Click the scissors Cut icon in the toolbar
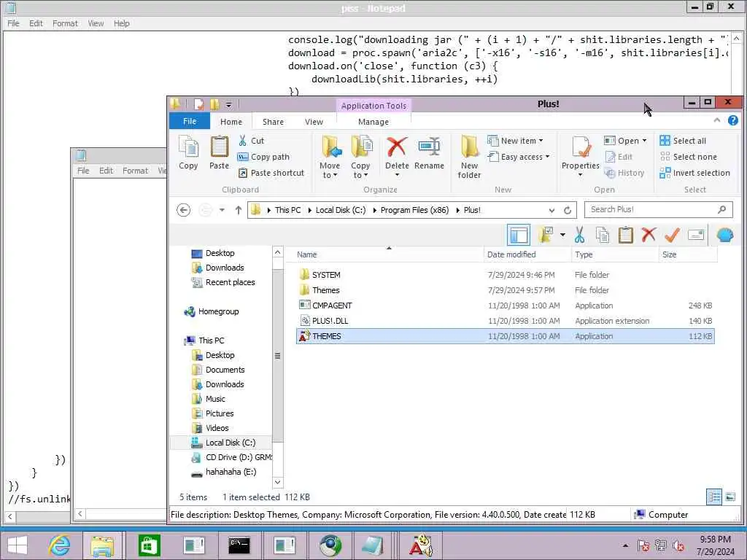Screen dimensions: 747x560 coord(579,235)
